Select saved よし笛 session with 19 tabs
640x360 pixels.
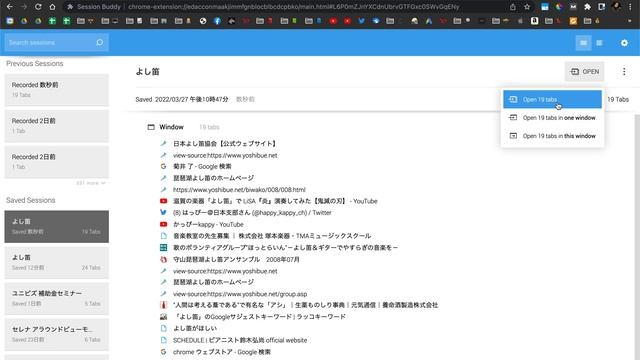57,227
